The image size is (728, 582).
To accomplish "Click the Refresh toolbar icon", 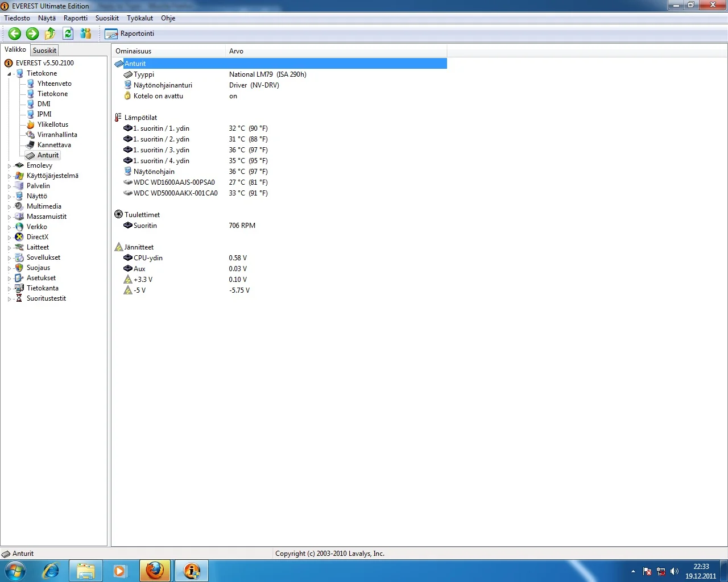I will 68,34.
